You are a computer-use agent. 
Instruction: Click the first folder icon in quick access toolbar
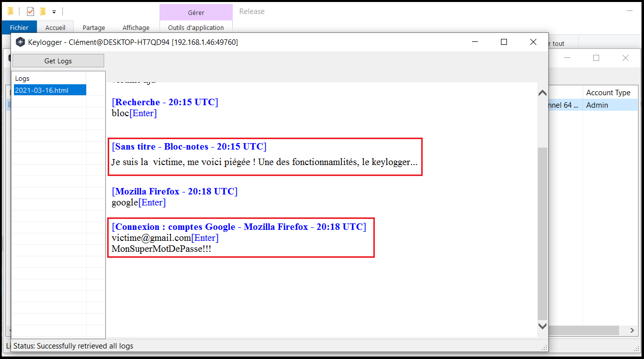(10, 11)
